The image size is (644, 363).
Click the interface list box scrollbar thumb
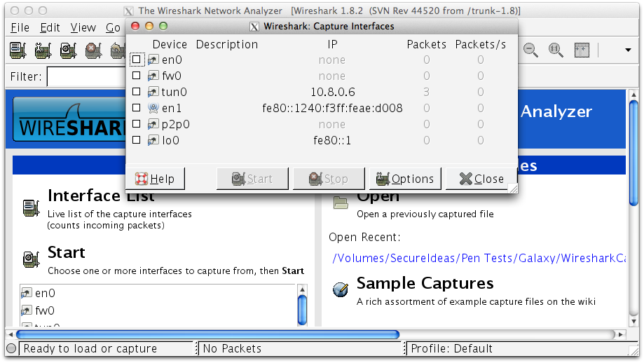pos(302,310)
